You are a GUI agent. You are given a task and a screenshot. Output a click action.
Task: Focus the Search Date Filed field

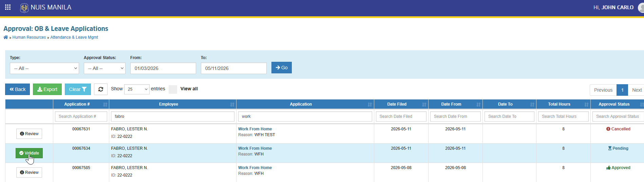(401, 116)
